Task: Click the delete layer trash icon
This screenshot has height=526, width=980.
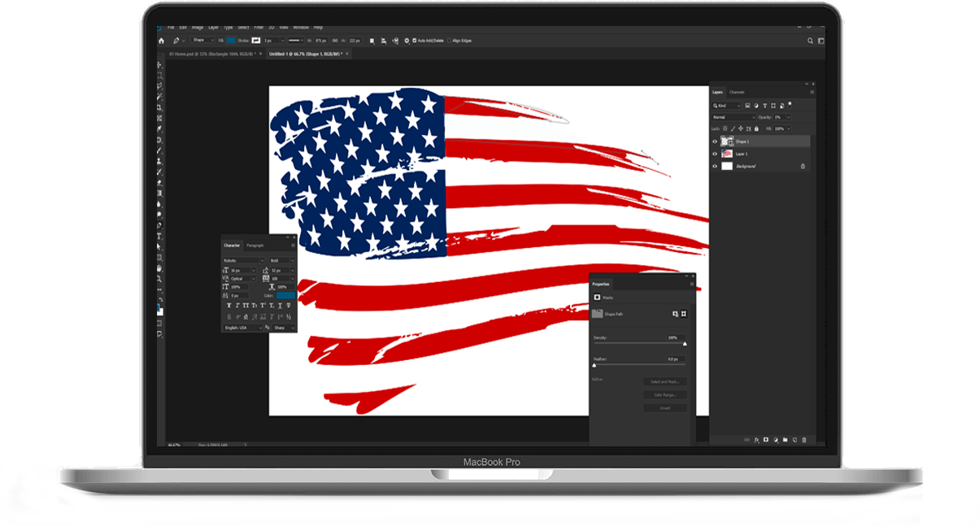Action: coord(804,440)
